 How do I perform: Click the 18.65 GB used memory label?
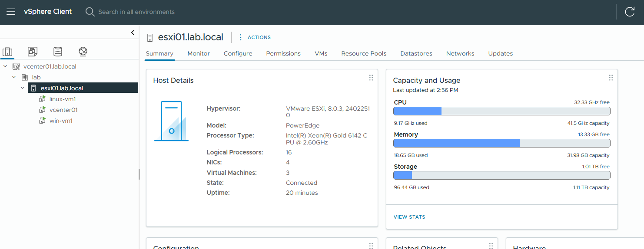coord(411,155)
